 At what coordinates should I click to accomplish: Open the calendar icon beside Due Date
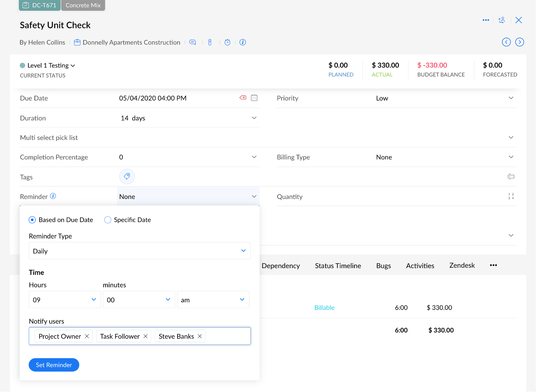click(254, 98)
